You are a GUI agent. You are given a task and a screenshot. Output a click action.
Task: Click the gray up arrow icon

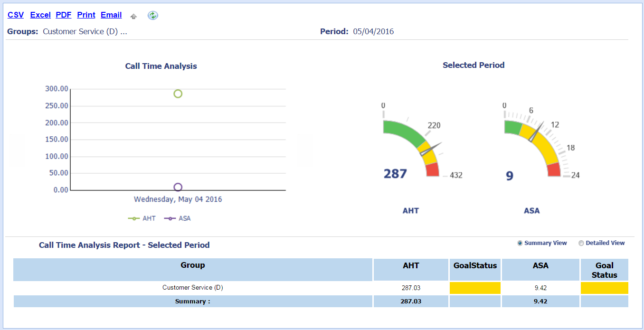click(133, 16)
